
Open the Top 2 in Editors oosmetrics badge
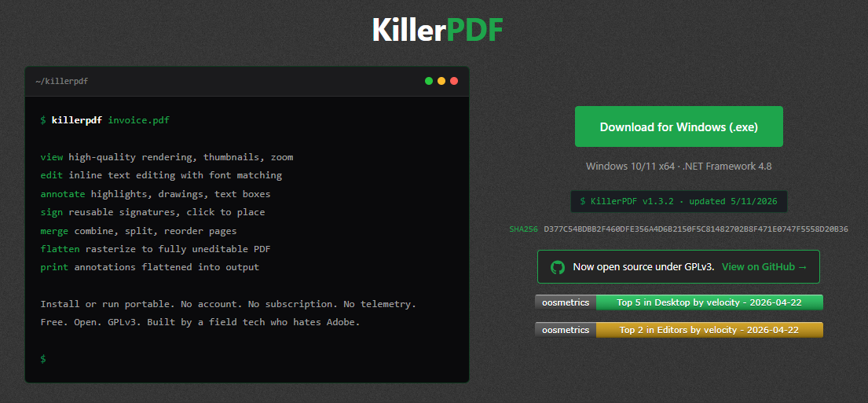point(679,330)
